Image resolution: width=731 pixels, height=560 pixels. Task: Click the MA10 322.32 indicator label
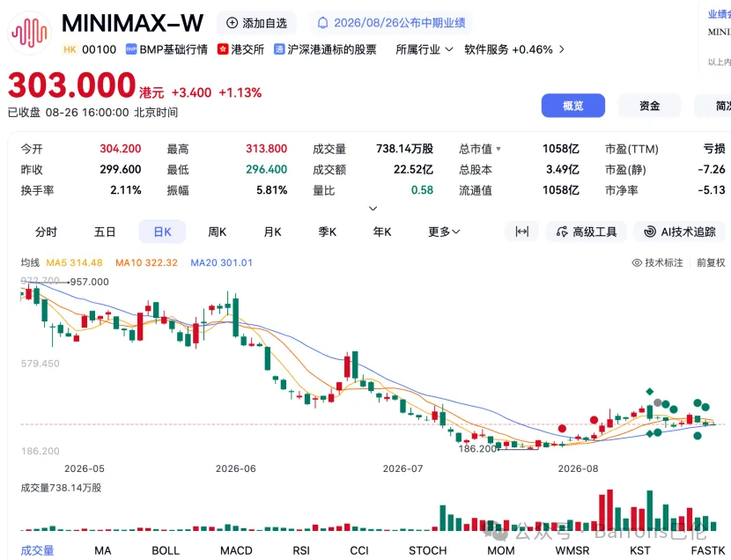click(x=146, y=262)
